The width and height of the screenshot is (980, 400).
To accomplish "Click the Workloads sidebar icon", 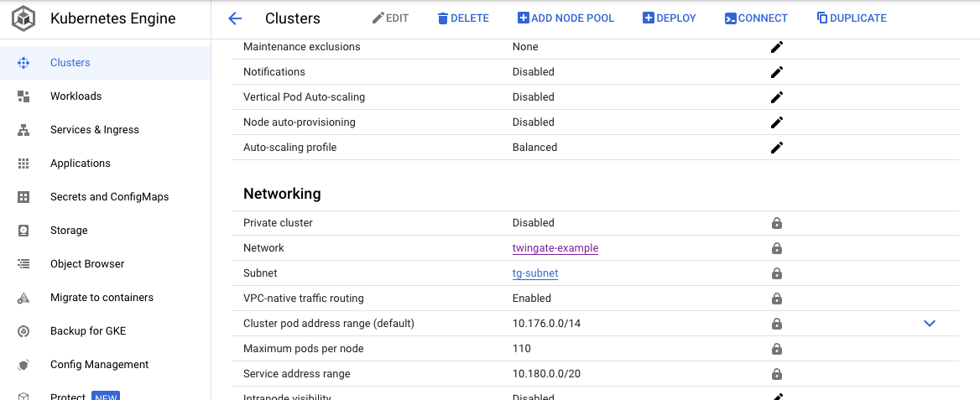I will tap(23, 96).
